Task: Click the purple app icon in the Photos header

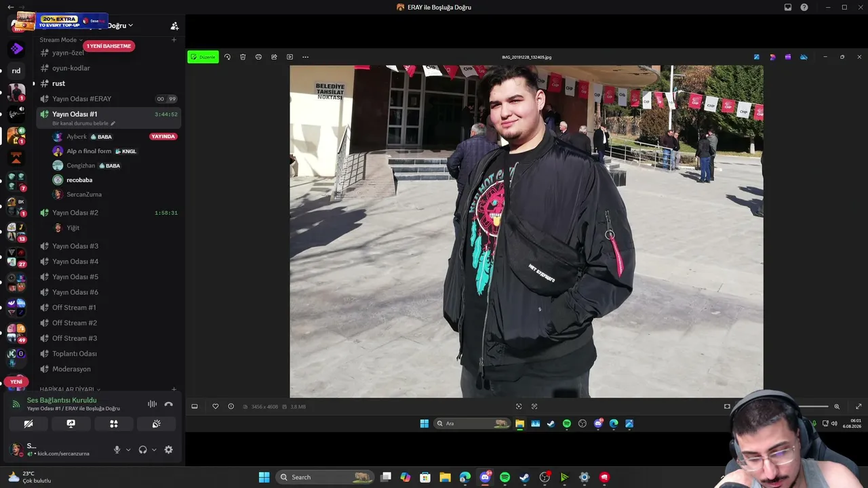Action: [x=788, y=57]
